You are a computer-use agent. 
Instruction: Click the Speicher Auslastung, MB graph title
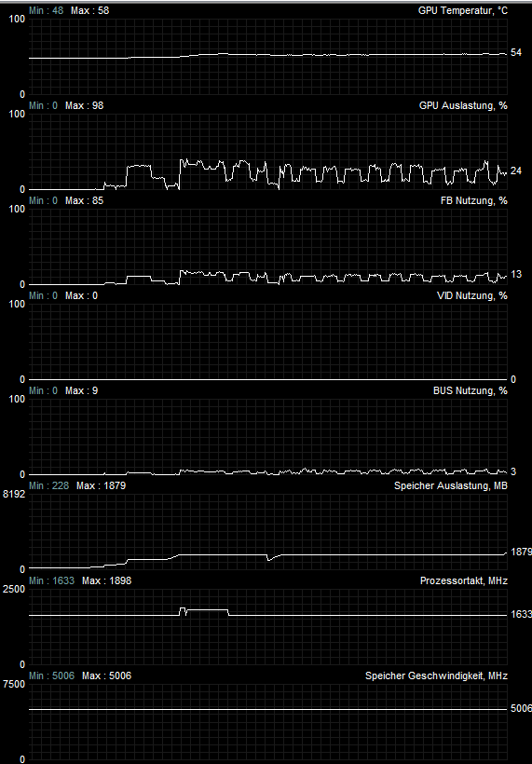pyautogui.click(x=451, y=485)
